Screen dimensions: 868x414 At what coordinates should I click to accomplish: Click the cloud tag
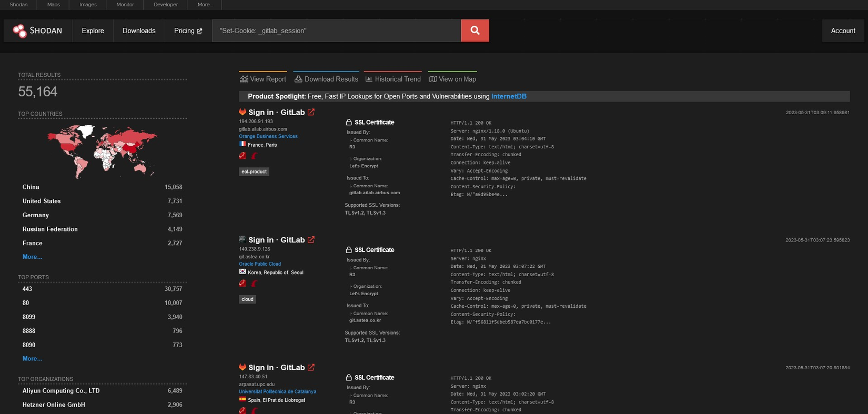pyautogui.click(x=247, y=299)
